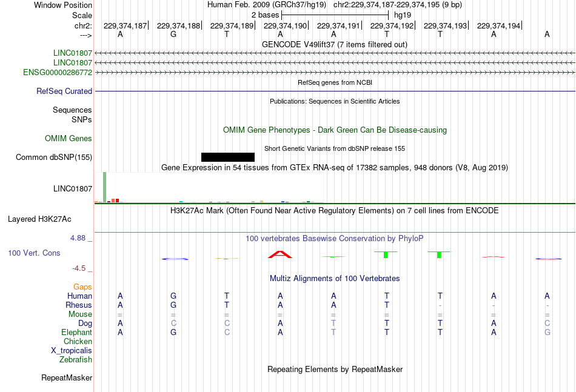Click the 2 bases scale bar label
This screenshot has width=576, height=392.
pyautogui.click(x=265, y=15)
